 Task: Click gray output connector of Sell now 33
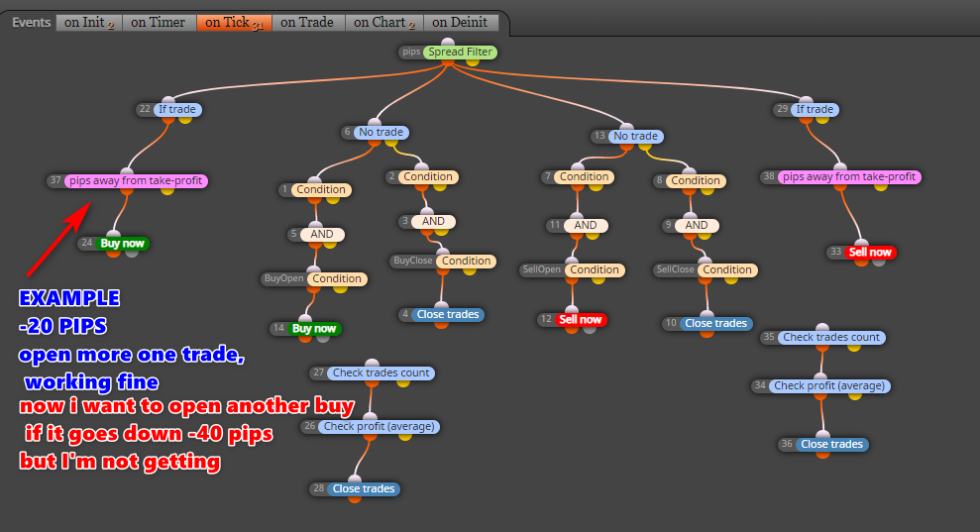pos(879,262)
